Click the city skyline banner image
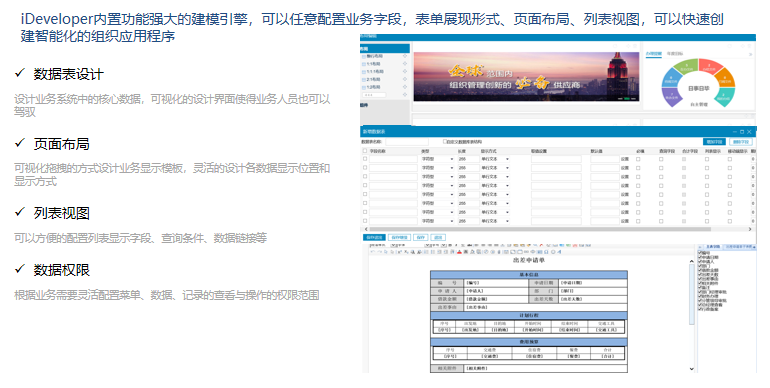This screenshot has height=388, width=770. tap(526, 77)
